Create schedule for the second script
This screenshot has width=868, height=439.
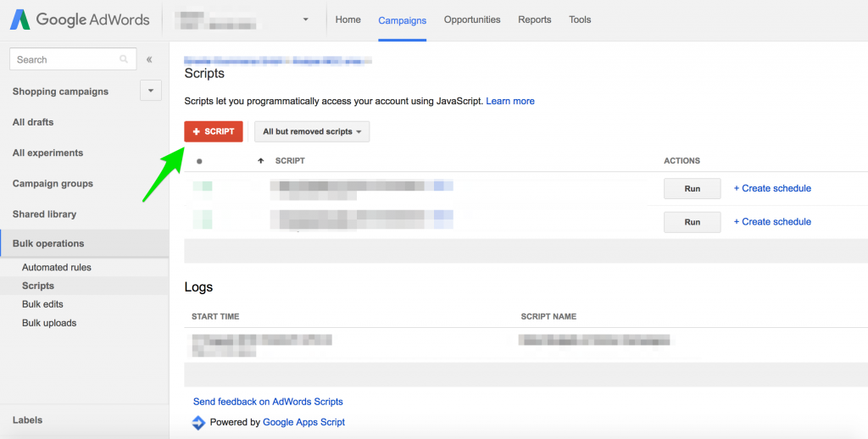(772, 222)
